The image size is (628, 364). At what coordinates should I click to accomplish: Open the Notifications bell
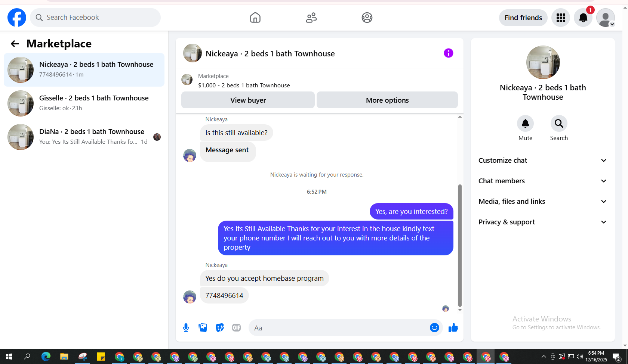[x=583, y=18]
